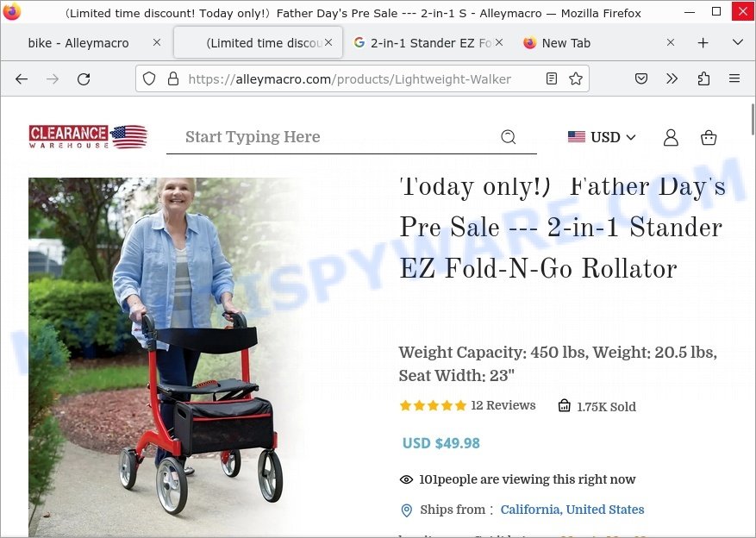Click the 12 Reviews link
Image resolution: width=756 pixels, height=538 pixels.
[503, 405]
